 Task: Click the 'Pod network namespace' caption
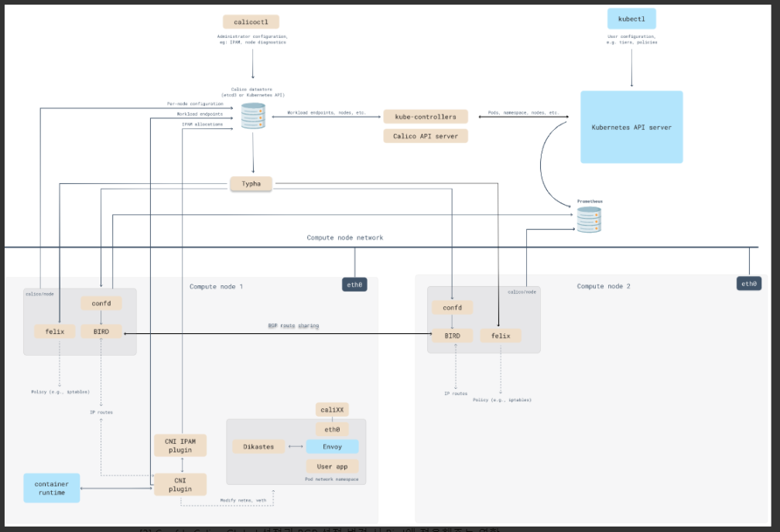tap(331, 479)
